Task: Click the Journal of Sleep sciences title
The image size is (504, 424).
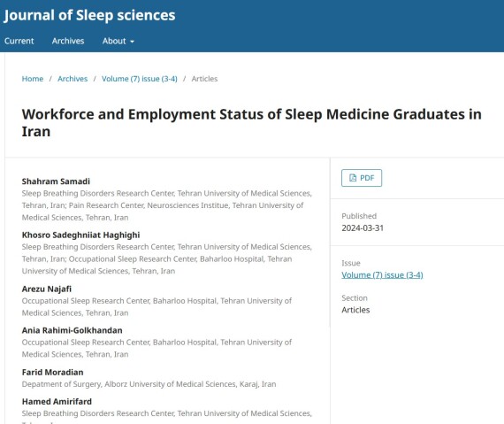Action: [x=89, y=15]
